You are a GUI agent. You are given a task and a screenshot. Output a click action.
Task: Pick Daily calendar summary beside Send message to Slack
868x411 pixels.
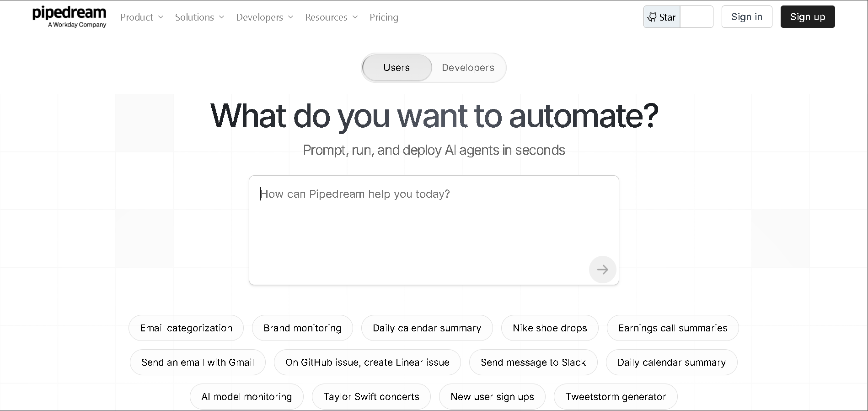[671, 362]
